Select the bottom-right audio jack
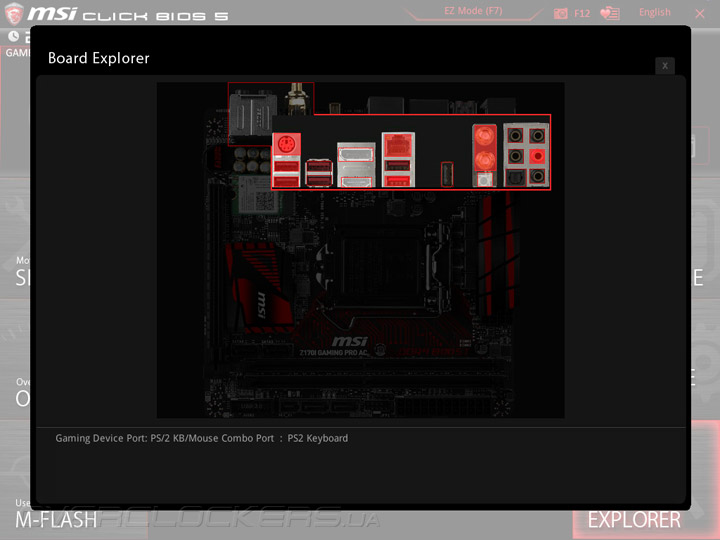This screenshot has height=540, width=720. coord(537,176)
